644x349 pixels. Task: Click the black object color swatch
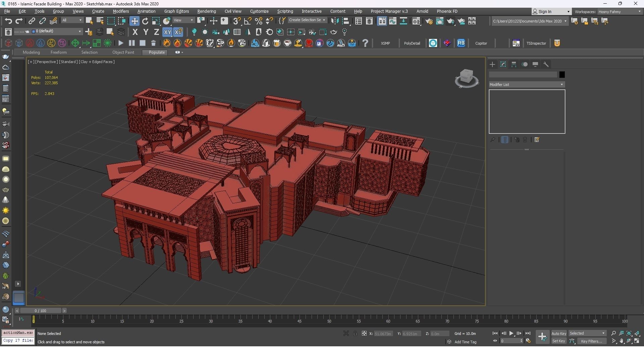point(562,74)
